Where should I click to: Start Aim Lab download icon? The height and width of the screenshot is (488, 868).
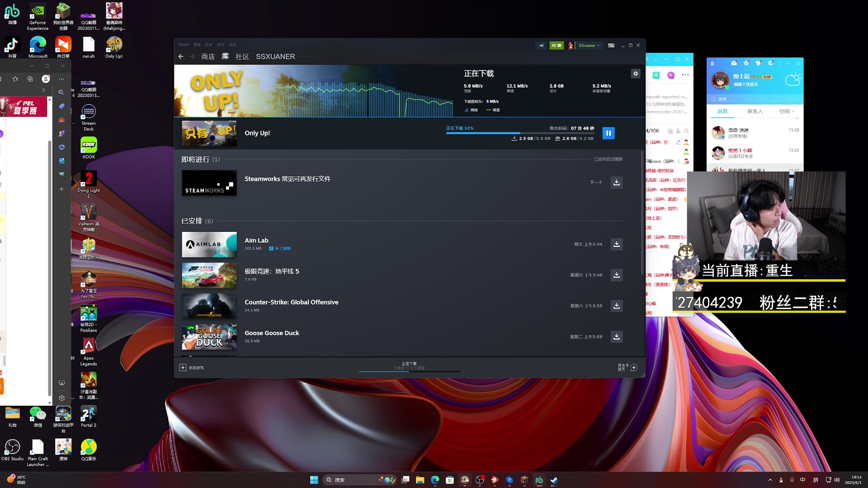(616, 244)
